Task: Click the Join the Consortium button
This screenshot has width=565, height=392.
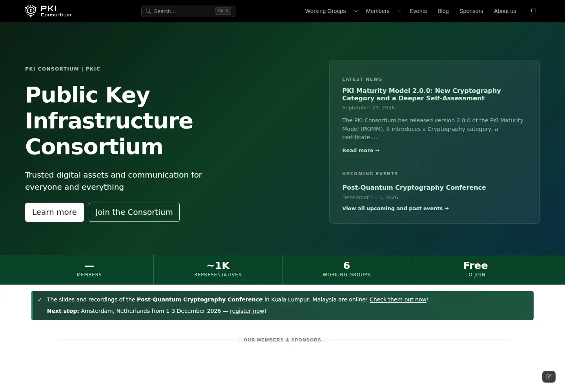Action: [x=134, y=212]
